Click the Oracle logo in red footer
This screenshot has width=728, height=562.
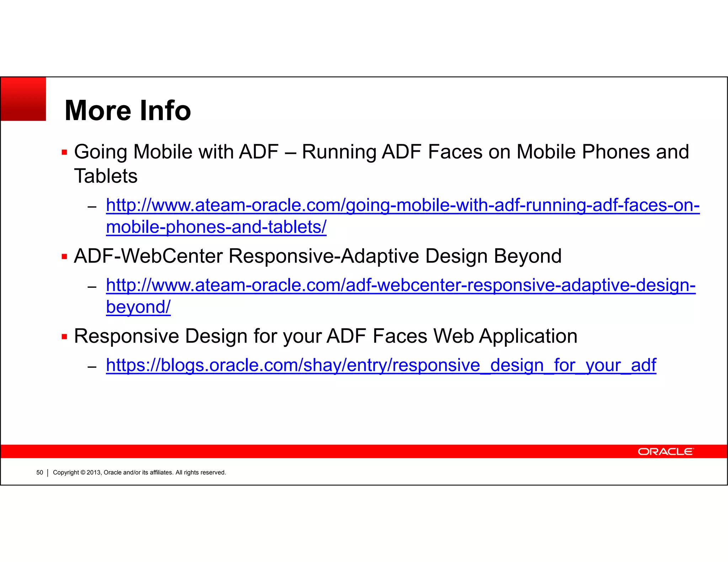(x=666, y=452)
